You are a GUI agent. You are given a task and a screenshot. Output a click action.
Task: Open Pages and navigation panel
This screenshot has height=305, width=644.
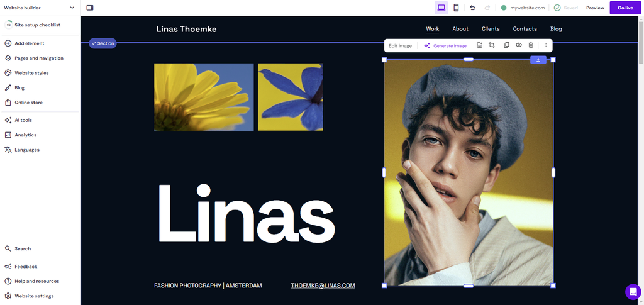pyautogui.click(x=38, y=58)
